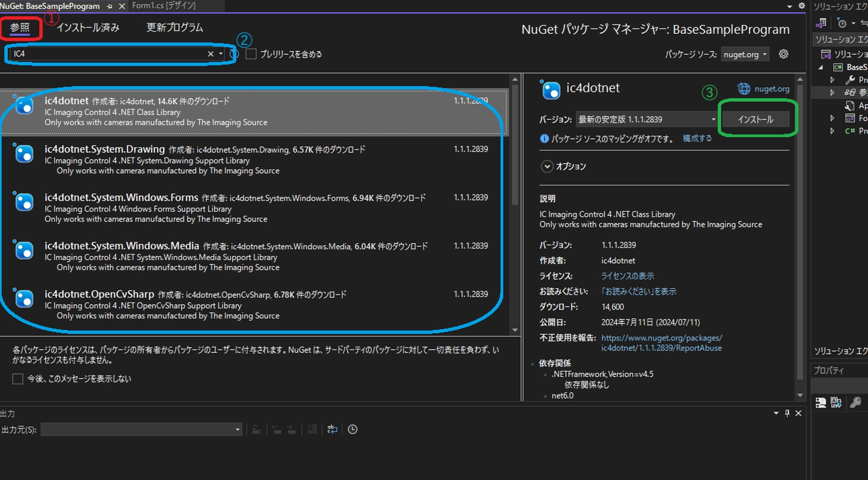The width and height of the screenshot is (868, 480).
Task: Clear the IC4 search text with X
Action: [x=210, y=54]
